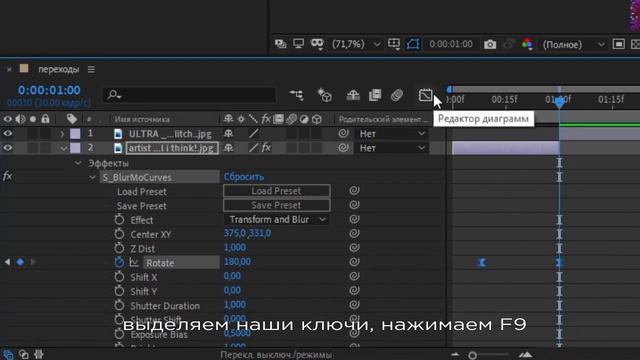Collapse the artist layer properties

click(63, 148)
